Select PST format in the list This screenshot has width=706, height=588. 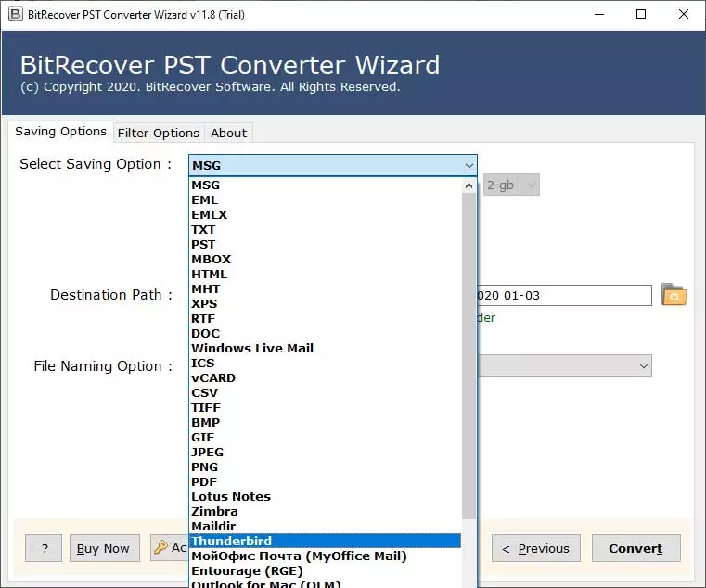[325, 245]
